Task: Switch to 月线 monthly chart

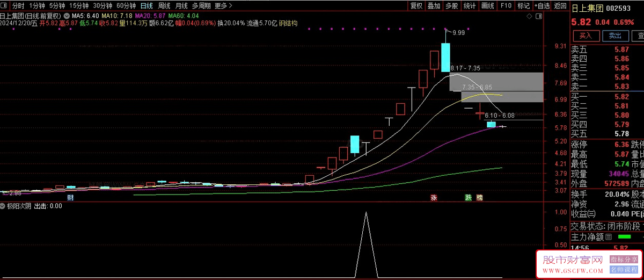Action: pyautogui.click(x=181, y=6)
